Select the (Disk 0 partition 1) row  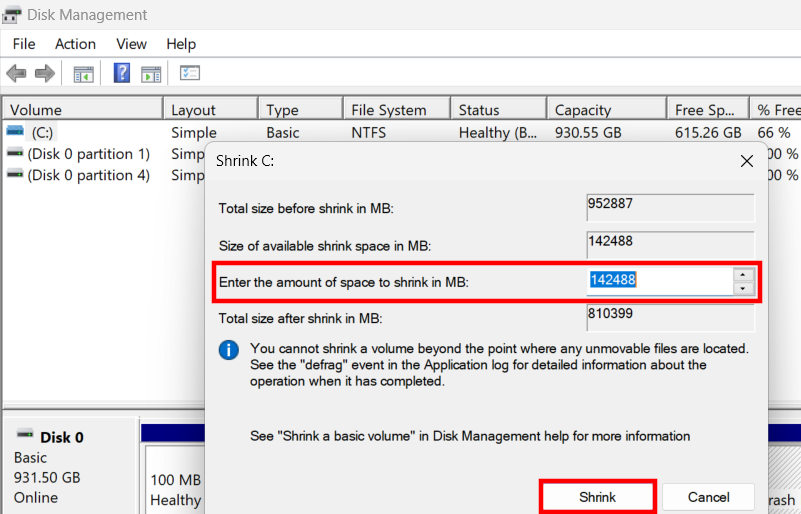[88, 154]
